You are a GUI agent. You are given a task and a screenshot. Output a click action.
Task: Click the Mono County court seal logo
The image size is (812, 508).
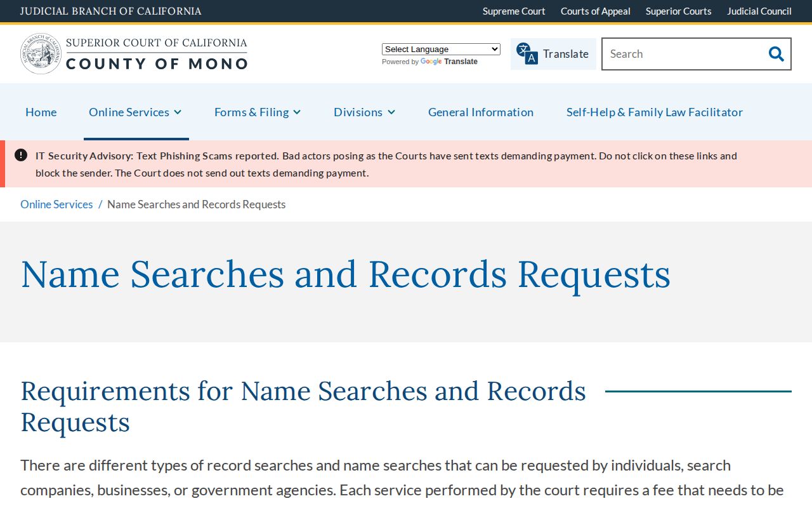[41, 53]
